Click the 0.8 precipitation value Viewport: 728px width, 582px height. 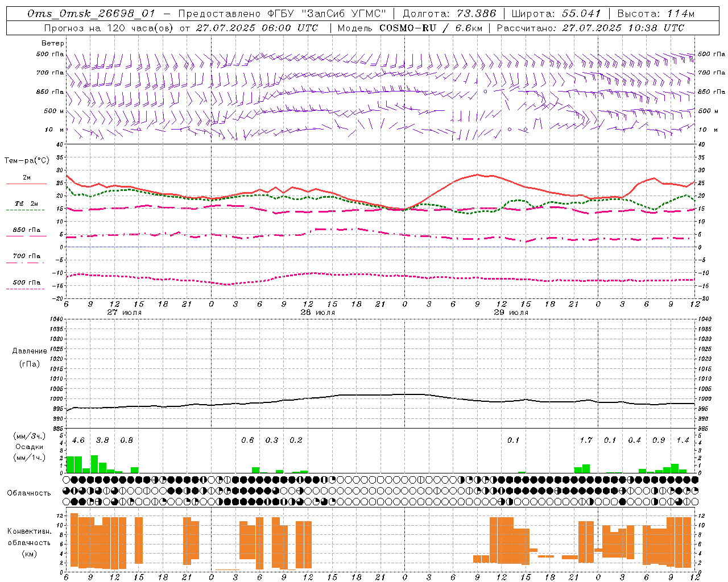pos(127,440)
